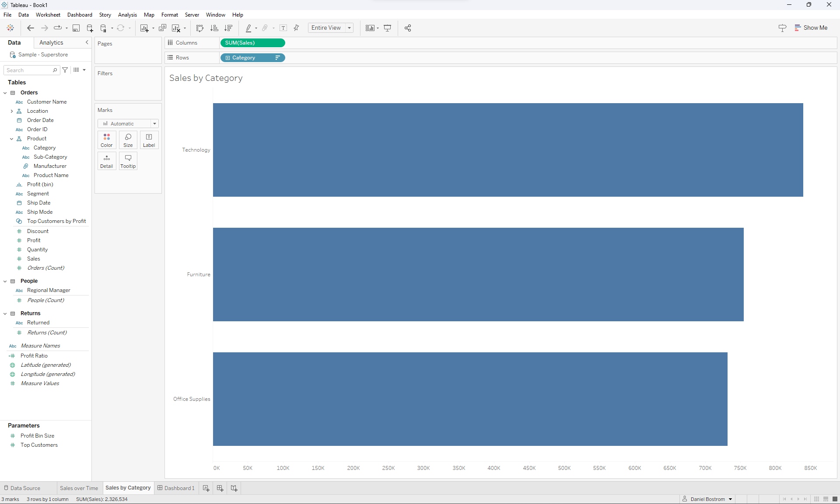
Task: Toggle the Show Me panel
Action: point(811,28)
